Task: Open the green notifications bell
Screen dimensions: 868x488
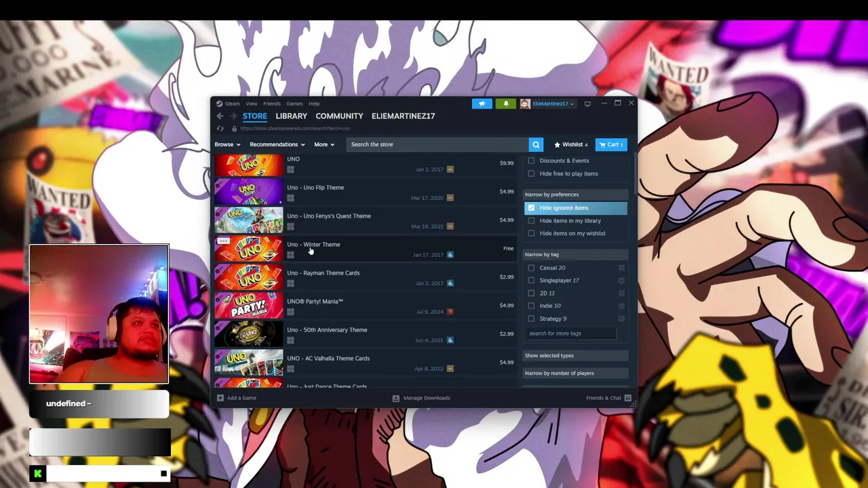Action: tap(506, 104)
